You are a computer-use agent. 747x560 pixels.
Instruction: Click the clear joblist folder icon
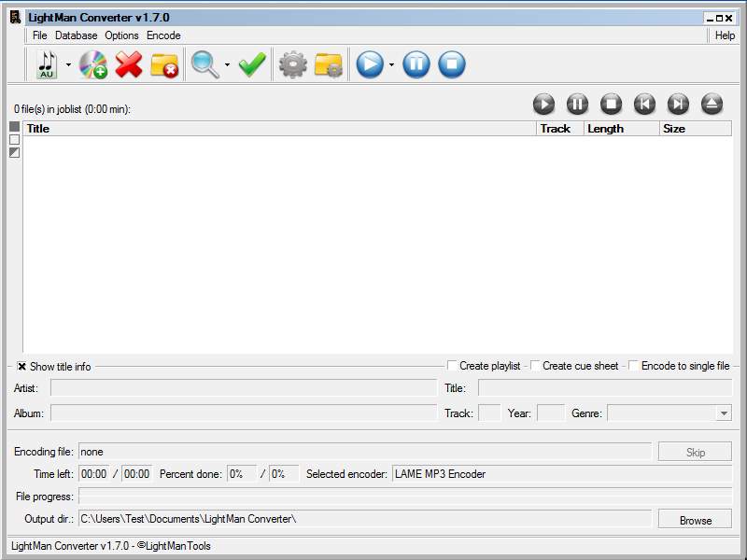pyautogui.click(x=164, y=65)
